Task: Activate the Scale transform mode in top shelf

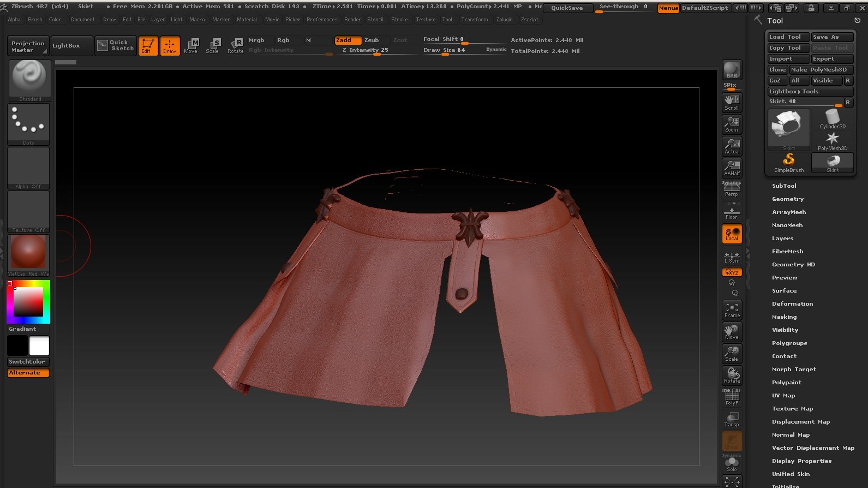Action: tap(213, 46)
